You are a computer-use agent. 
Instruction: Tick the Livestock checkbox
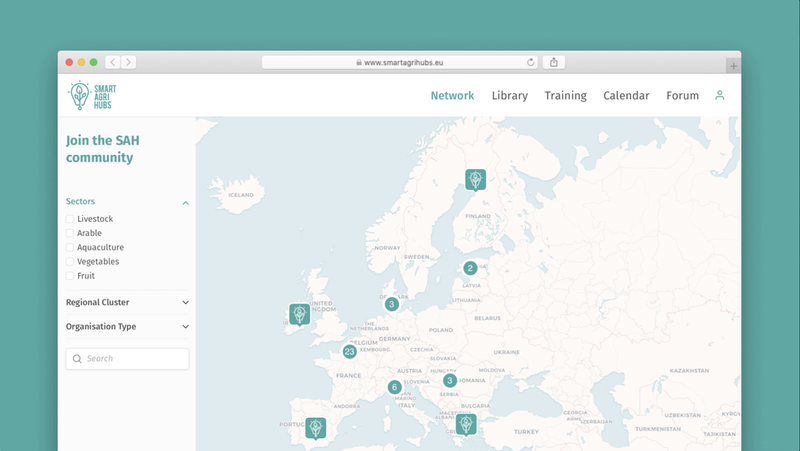pyautogui.click(x=70, y=219)
